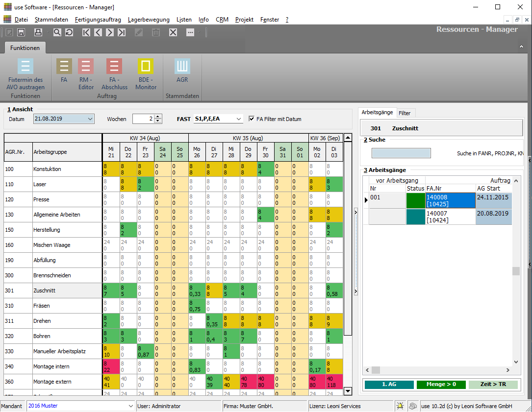Select the Funktionen ribbon tab

click(25, 48)
